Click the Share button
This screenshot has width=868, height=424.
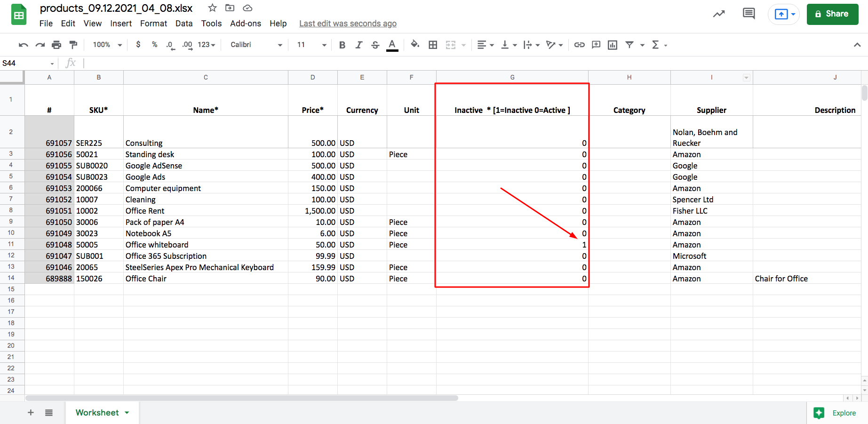coord(832,14)
